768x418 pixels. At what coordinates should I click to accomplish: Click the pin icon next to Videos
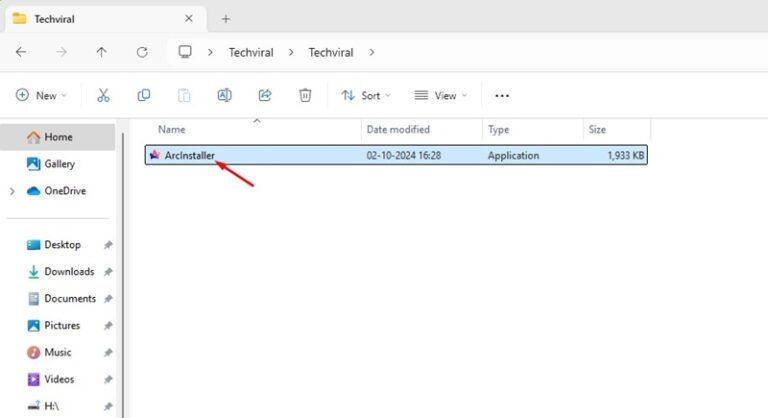(108, 380)
